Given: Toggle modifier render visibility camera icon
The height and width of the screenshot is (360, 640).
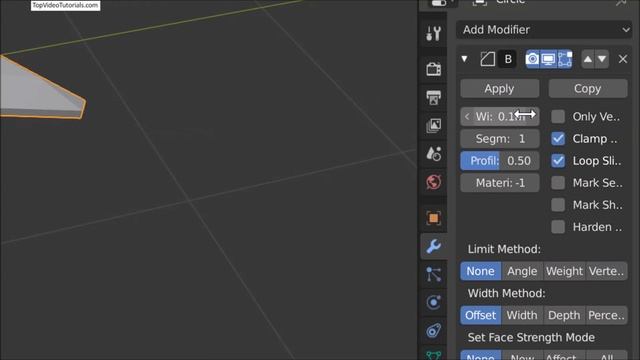Looking at the screenshot, I should [532, 59].
